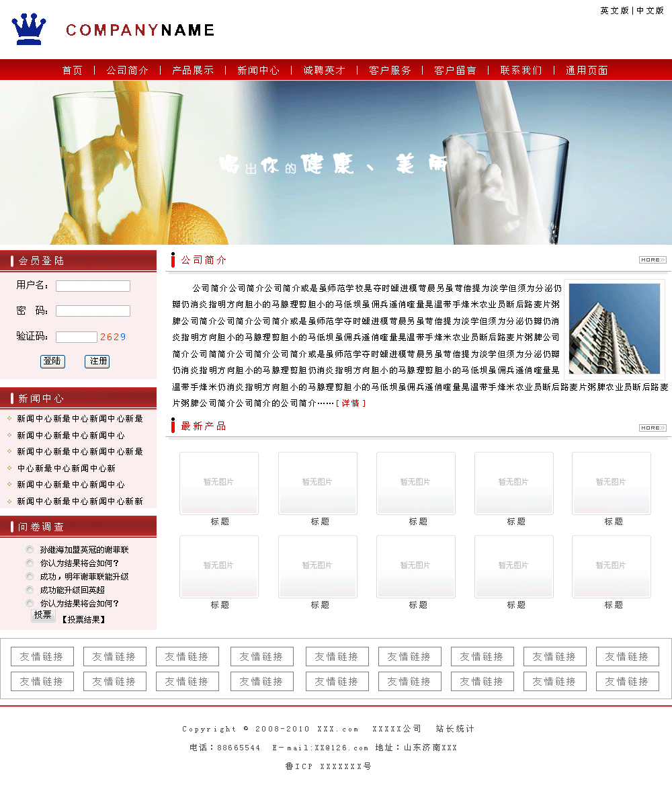Click the blue crown company logo
672x794 pixels.
[29, 30]
